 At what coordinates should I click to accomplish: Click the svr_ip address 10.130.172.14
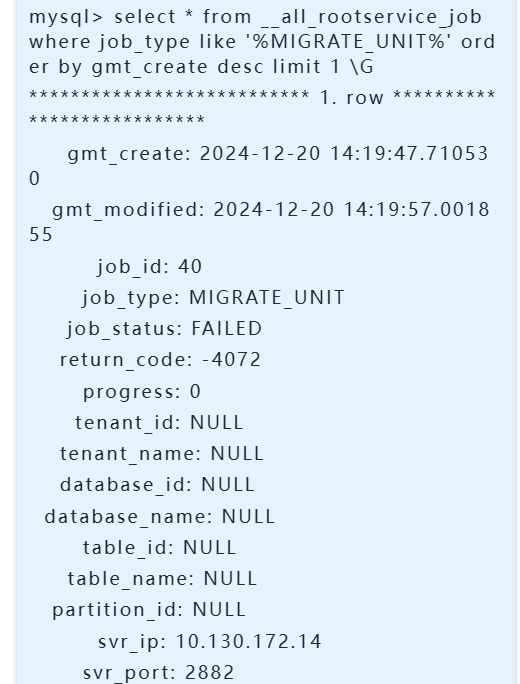(x=249, y=642)
